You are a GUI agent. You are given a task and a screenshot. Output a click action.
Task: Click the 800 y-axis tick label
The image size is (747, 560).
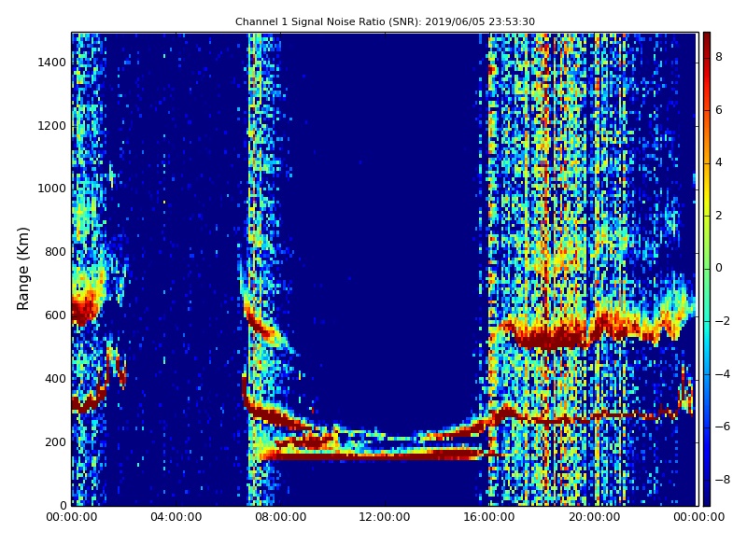coord(56,252)
